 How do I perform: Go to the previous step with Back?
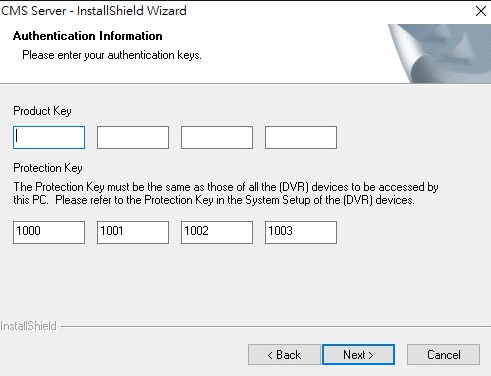click(x=284, y=355)
